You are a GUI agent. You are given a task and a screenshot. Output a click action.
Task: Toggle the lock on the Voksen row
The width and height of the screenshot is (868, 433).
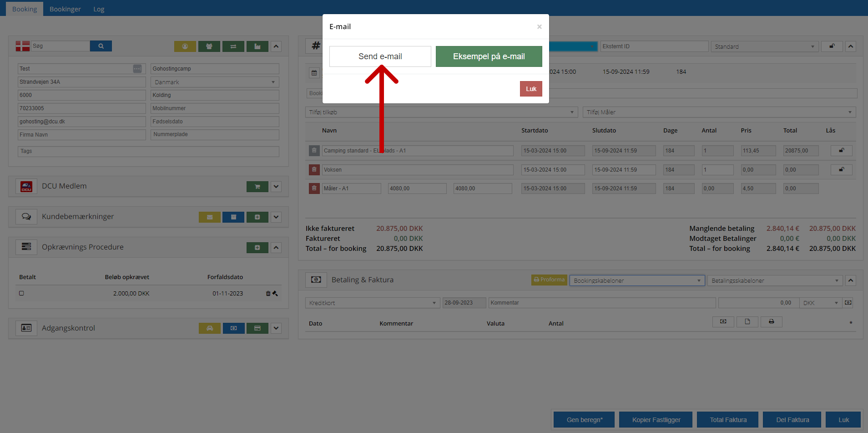point(841,170)
